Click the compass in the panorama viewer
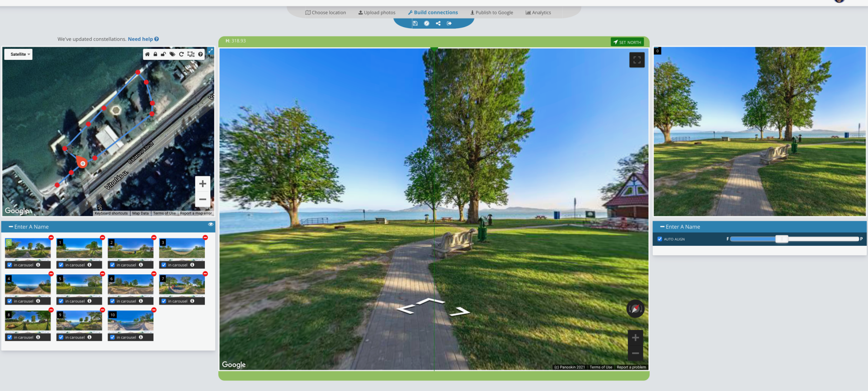Image resolution: width=868 pixels, height=391 pixels. [x=635, y=309]
